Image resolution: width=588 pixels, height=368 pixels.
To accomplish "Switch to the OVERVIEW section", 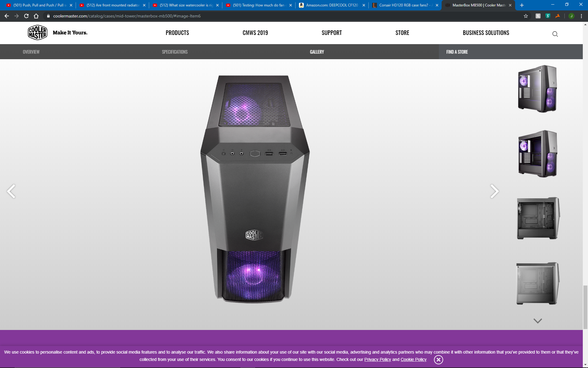I will (31, 52).
